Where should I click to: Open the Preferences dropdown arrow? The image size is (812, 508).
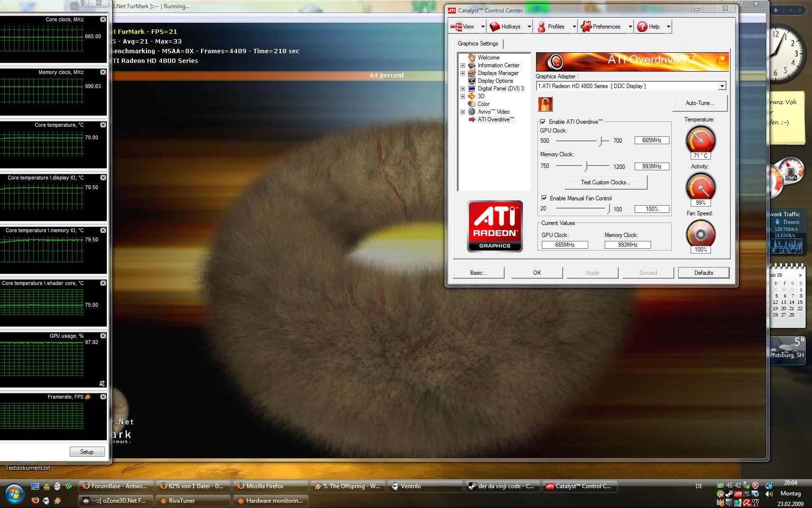click(x=630, y=27)
